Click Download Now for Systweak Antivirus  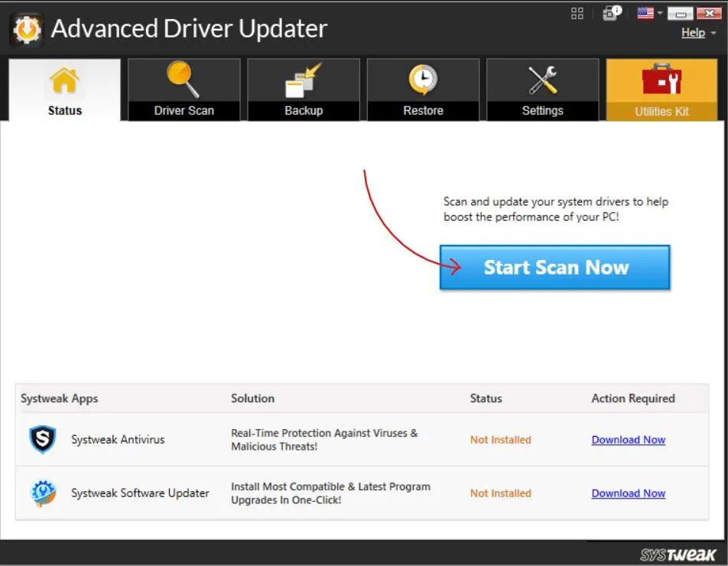tap(629, 440)
